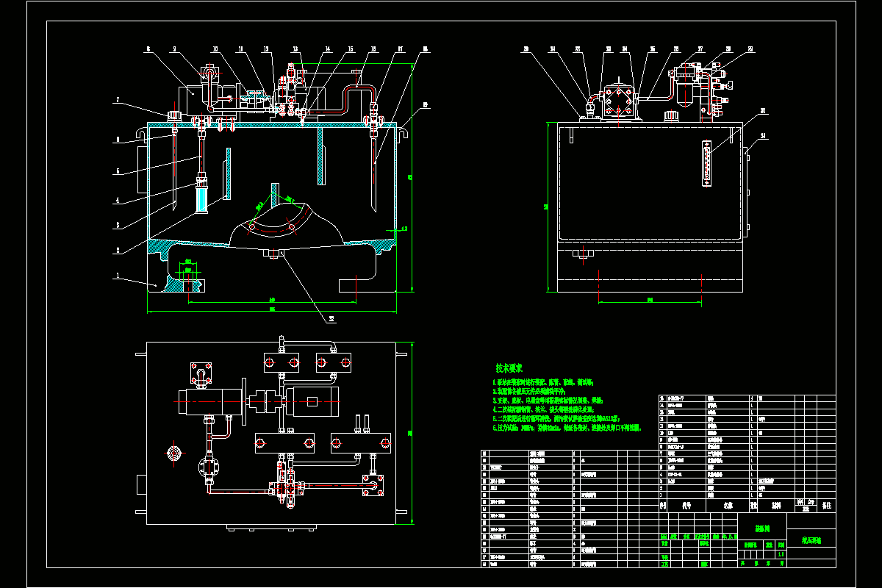Click the 名称 header cell in parts list

pyautogui.click(x=728, y=506)
